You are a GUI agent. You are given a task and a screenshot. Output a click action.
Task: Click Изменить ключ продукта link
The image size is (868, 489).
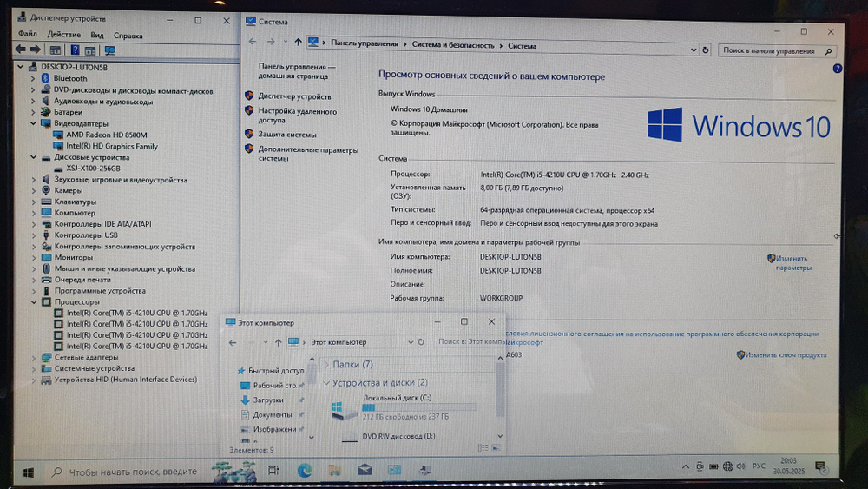786,355
